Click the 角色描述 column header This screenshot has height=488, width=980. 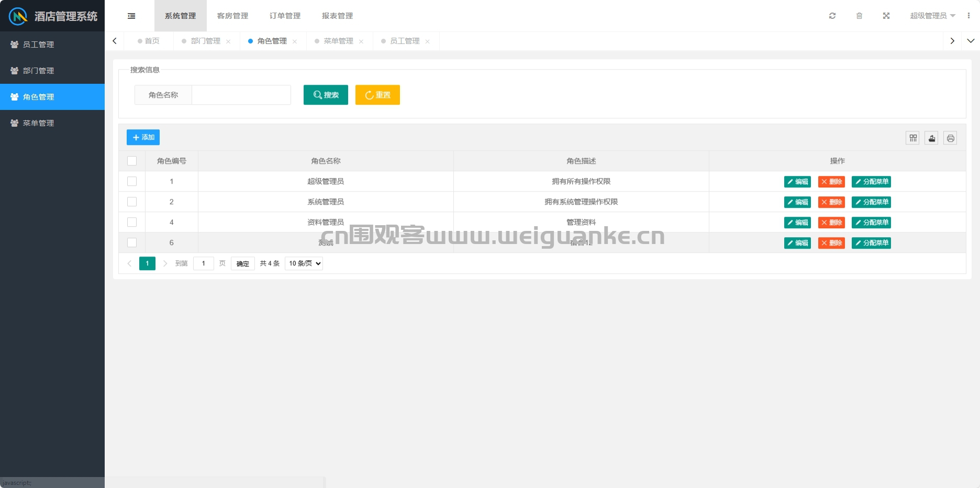point(581,161)
